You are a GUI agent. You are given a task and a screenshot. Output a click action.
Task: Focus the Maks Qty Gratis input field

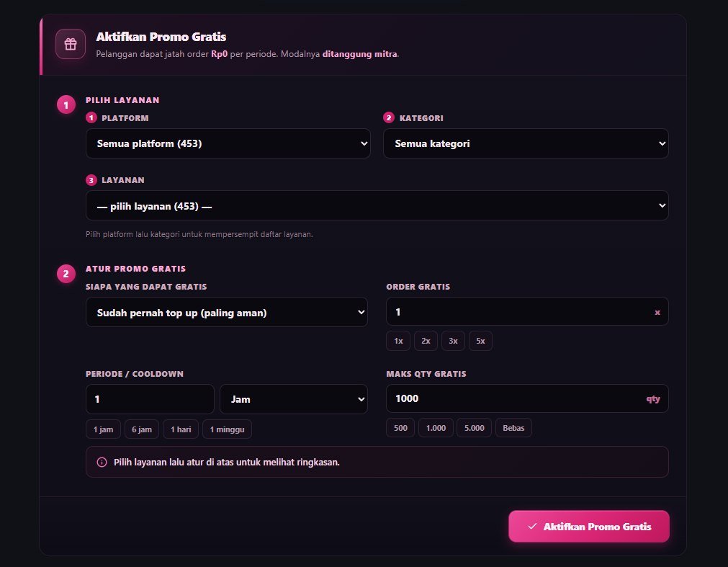coord(527,398)
